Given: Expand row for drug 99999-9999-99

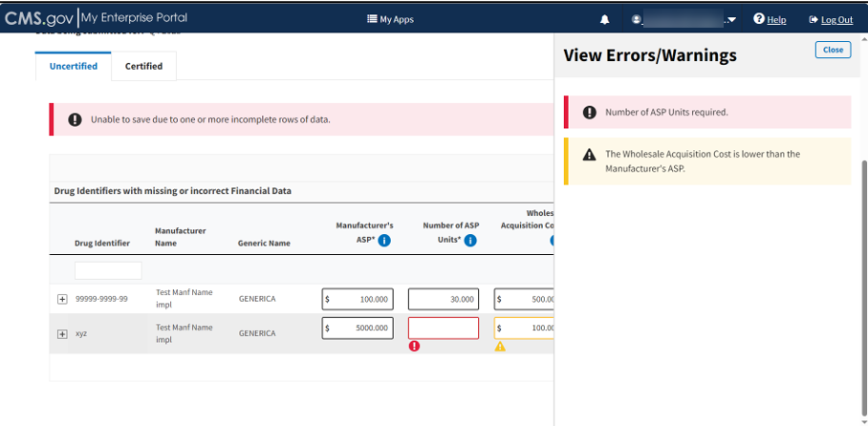Looking at the screenshot, I should 62,299.
